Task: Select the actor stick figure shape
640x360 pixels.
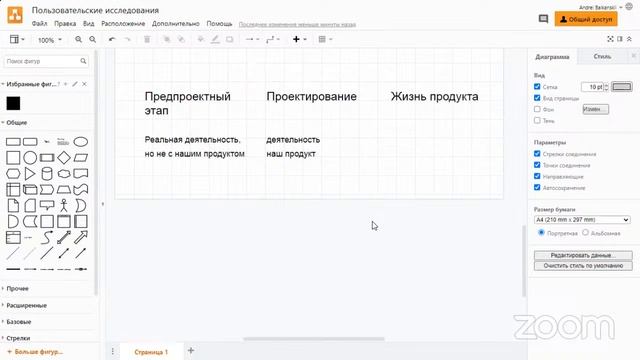Action: coord(64,205)
